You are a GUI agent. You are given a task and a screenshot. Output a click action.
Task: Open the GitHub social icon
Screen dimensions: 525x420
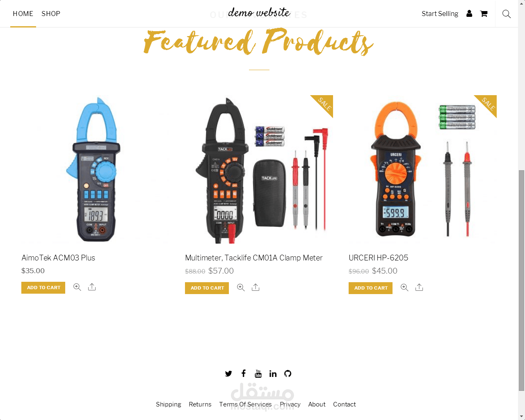288,374
